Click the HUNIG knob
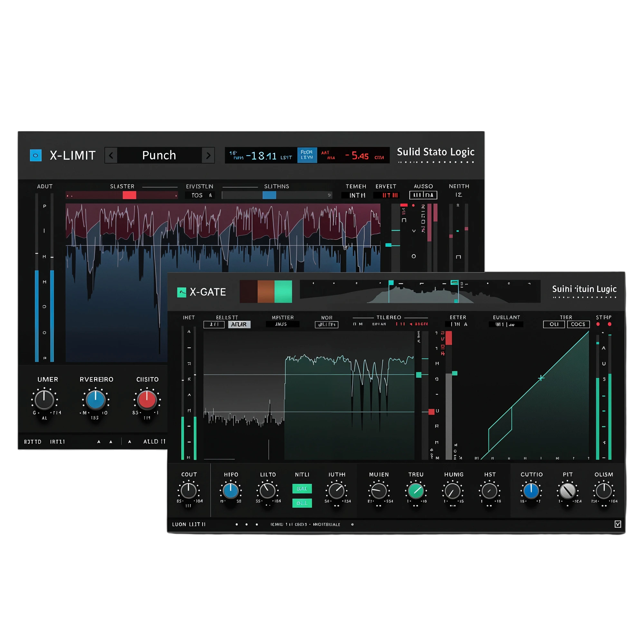The image size is (644, 644). point(453,491)
